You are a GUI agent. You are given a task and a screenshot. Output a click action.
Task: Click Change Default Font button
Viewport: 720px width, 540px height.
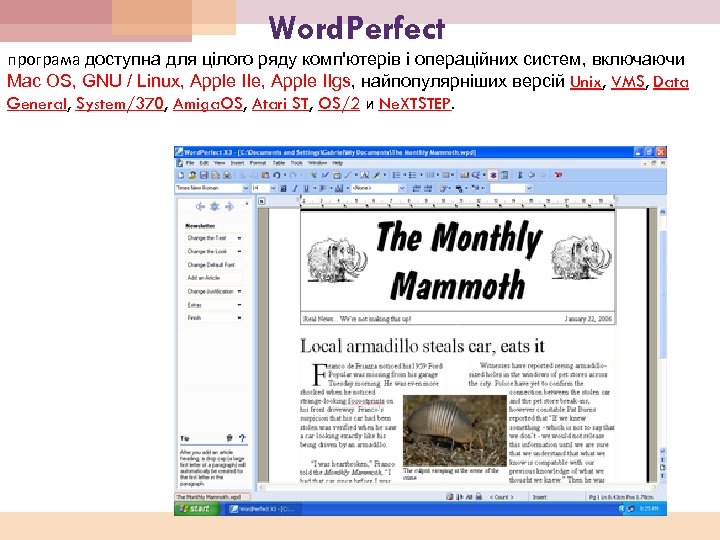pos(214,265)
